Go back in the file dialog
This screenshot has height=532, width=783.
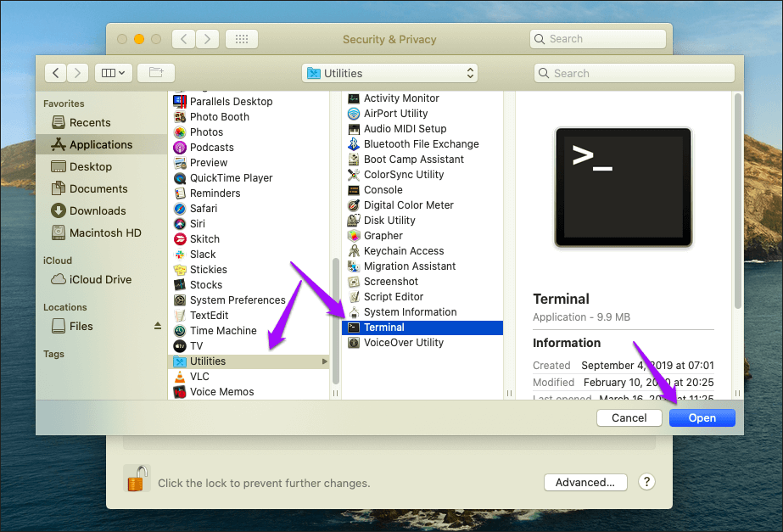pyautogui.click(x=55, y=74)
